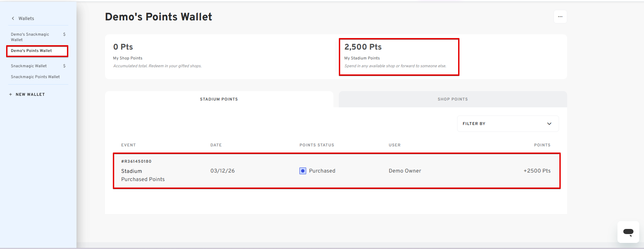This screenshot has width=644, height=249.
Task: Click the back chevron beside Wallets
Action: [x=13, y=18]
